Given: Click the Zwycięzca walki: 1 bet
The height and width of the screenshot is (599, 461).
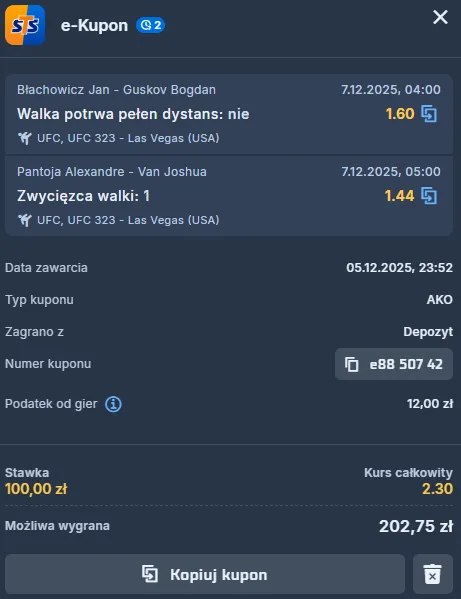Looking at the screenshot, I should (83, 196).
